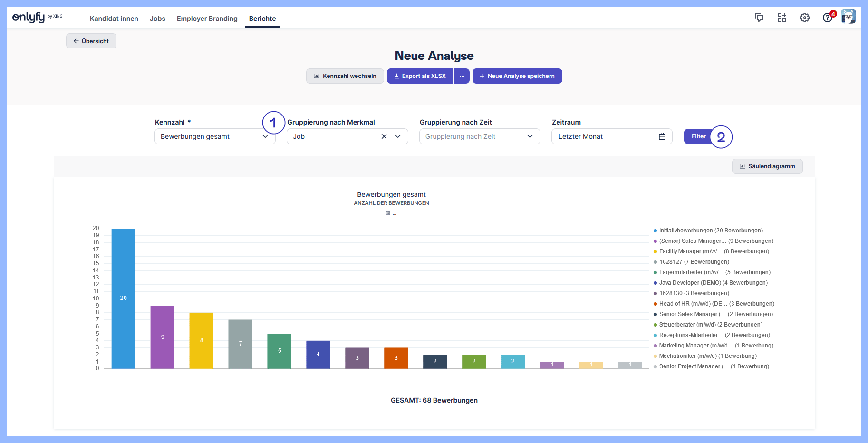This screenshot has height=443, width=868.
Task: Toggle Steuerberater (m/w/d) legend entry
Action: pos(710,325)
